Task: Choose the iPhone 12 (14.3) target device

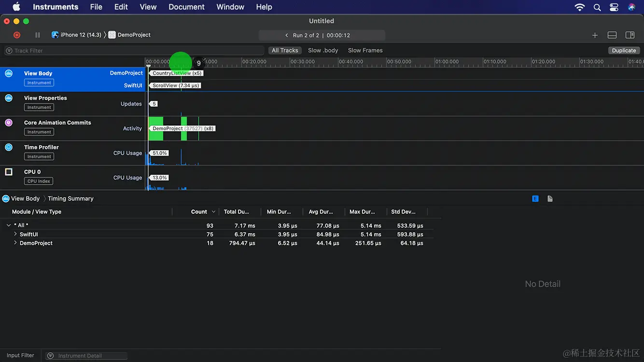Action: [x=77, y=35]
